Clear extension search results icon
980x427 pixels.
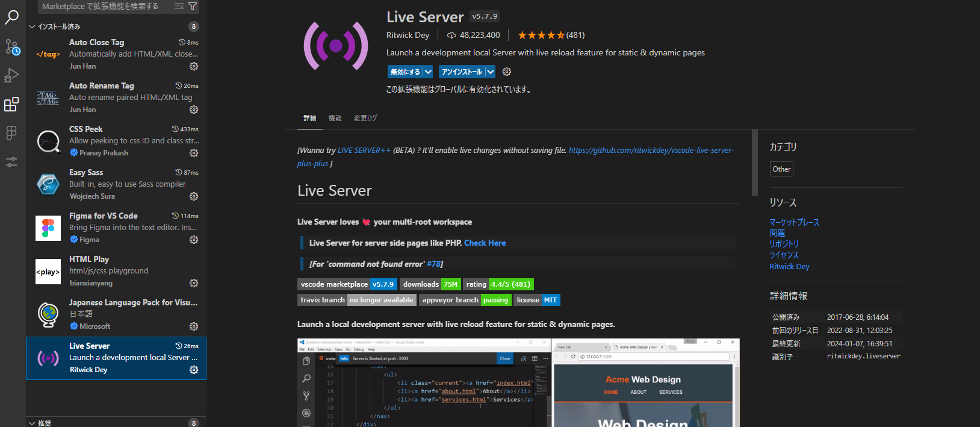[x=179, y=6]
